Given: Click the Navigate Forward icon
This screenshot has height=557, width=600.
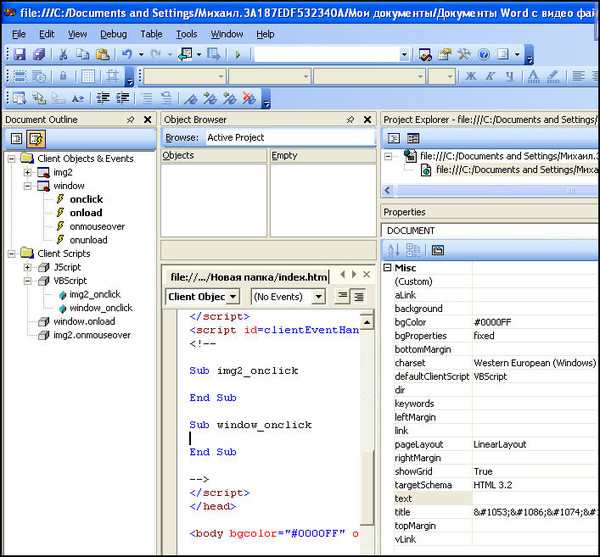Looking at the screenshot, I should pyautogui.click(x=214, y=54).
